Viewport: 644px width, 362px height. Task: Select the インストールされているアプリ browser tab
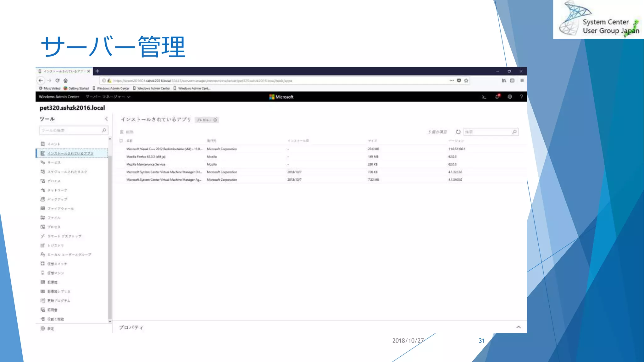(64, 71)
